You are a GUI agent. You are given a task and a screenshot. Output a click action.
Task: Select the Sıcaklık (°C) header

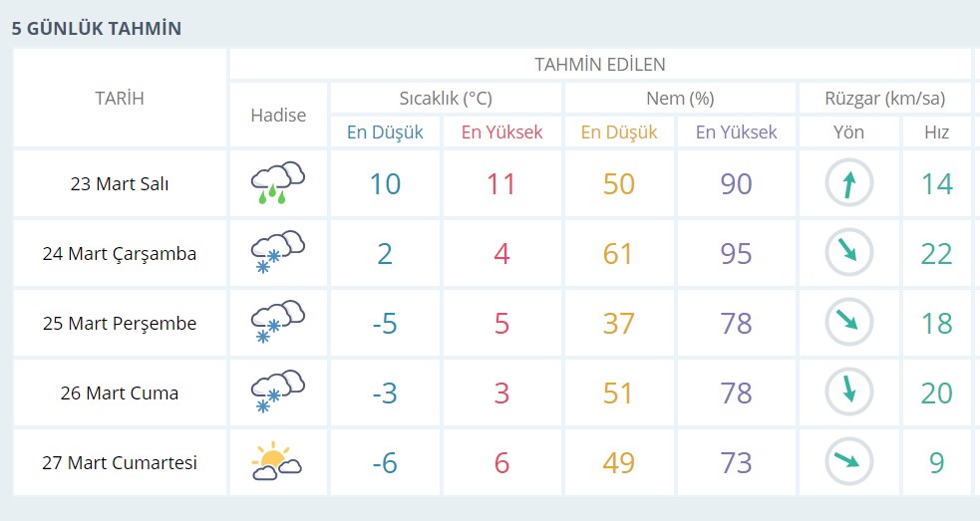(x=446, y=99)
